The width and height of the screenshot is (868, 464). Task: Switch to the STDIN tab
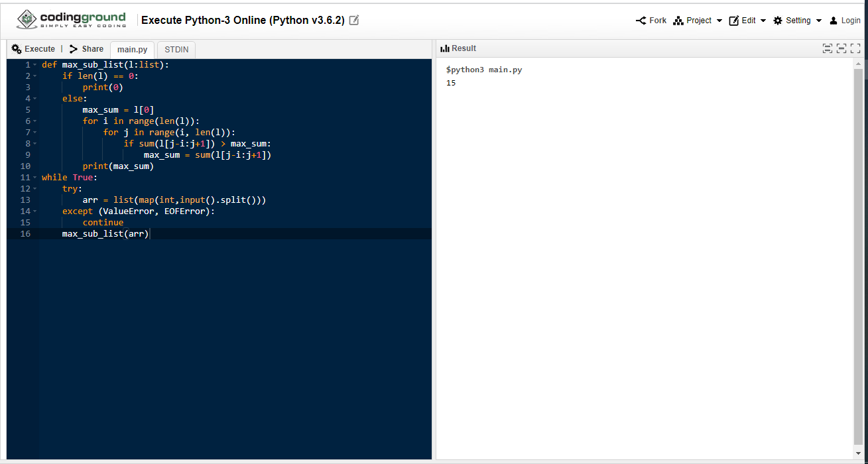point(176,50)
